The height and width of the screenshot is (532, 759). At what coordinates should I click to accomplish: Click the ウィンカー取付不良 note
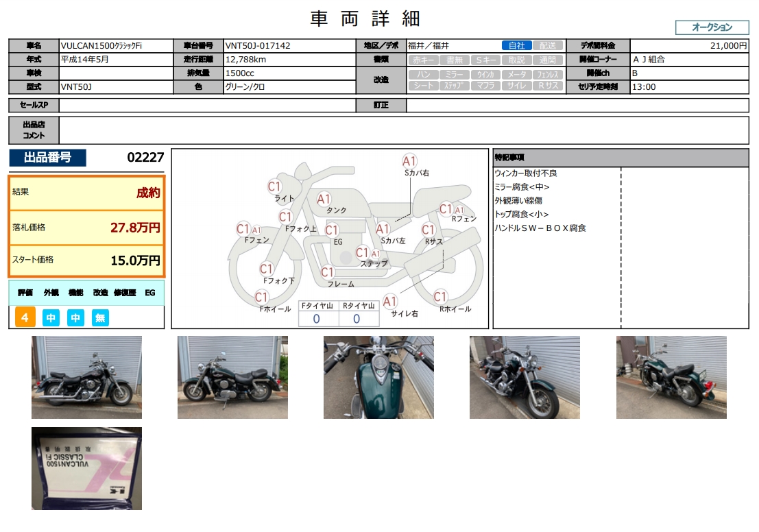click(x=526, y=173)
